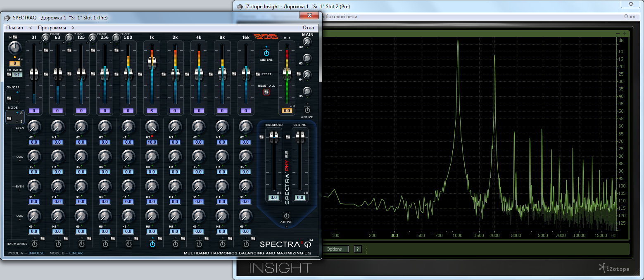Viewport: 644px width, 280px height.
Task: Click the maximizer Active power icon
Action: (286, 216)
